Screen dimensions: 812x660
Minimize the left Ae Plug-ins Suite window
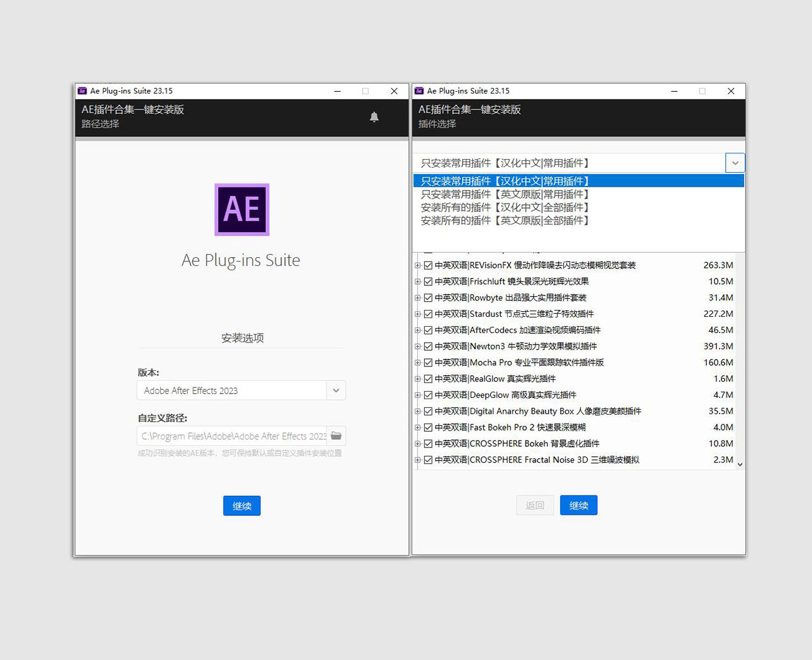[337, 91]
